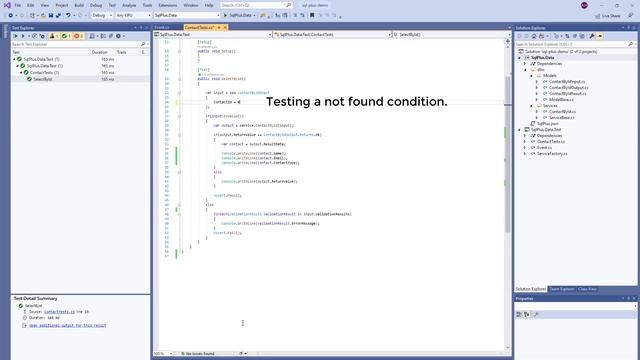Open the File menu
The width and height of the screenshot is (640, 360).
pyautogui.click(x=18, y=5)
